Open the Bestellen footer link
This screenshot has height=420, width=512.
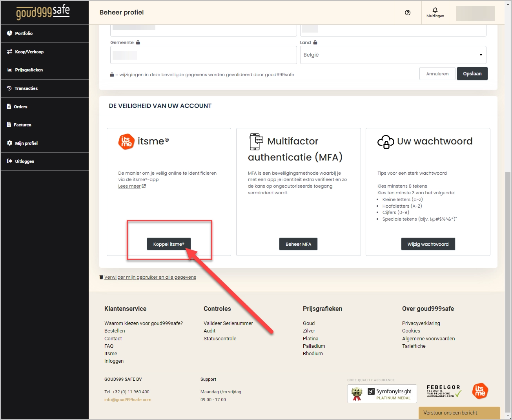click(x=115, y=331)
